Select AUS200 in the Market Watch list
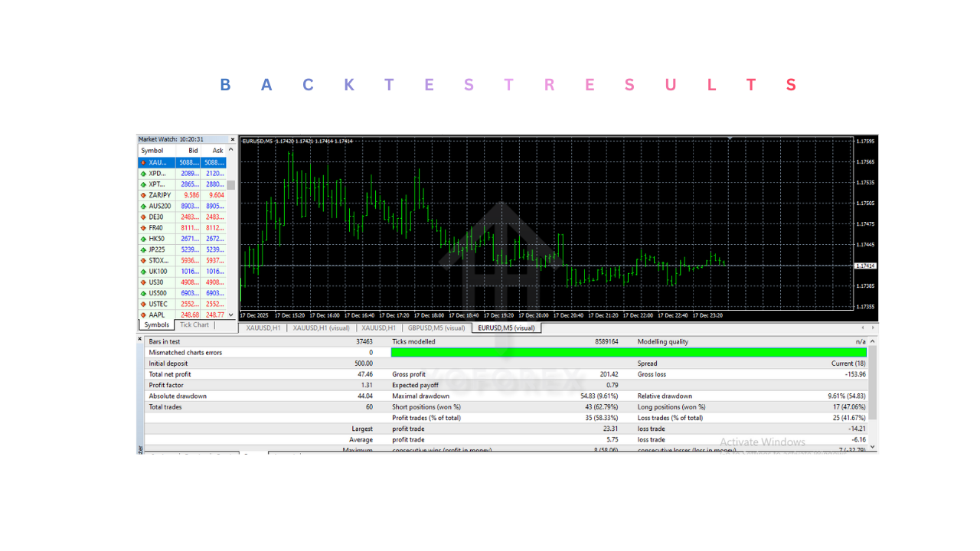 point(158,205)
